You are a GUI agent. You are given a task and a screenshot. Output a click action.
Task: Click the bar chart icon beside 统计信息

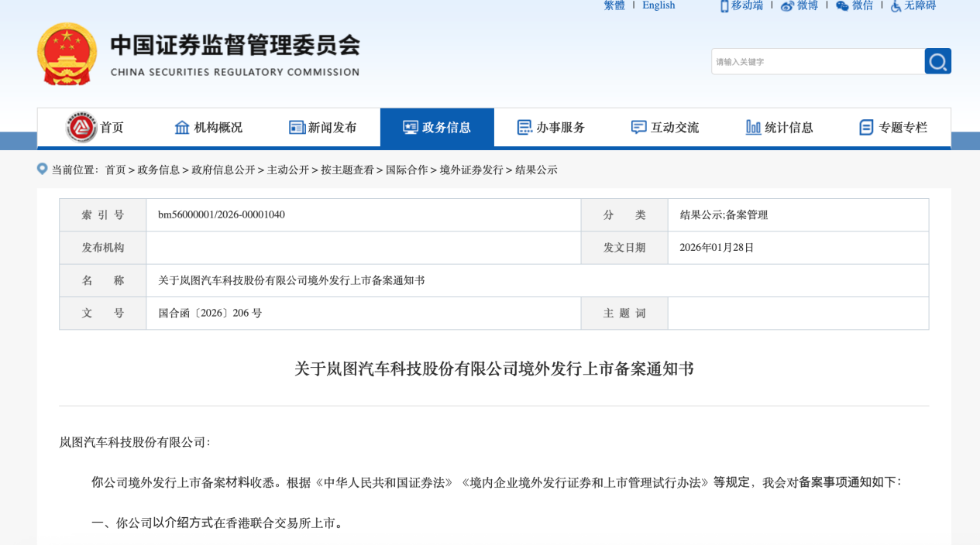pos(752,126)
